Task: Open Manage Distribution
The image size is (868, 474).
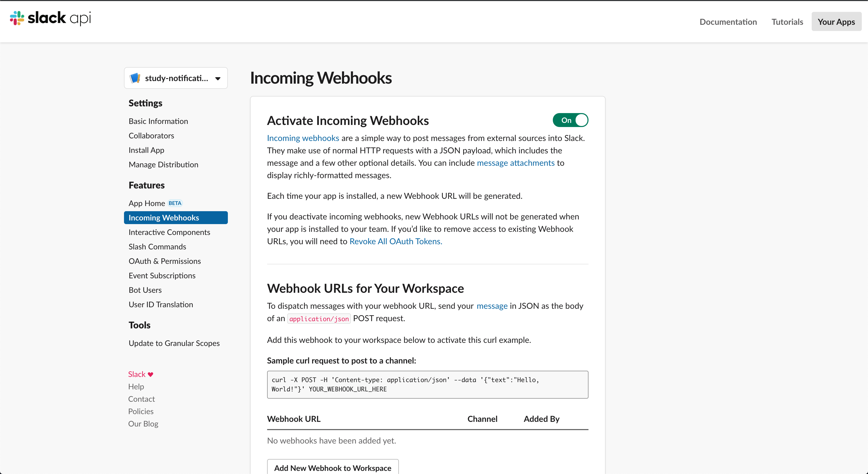Action: click(164, 165)
